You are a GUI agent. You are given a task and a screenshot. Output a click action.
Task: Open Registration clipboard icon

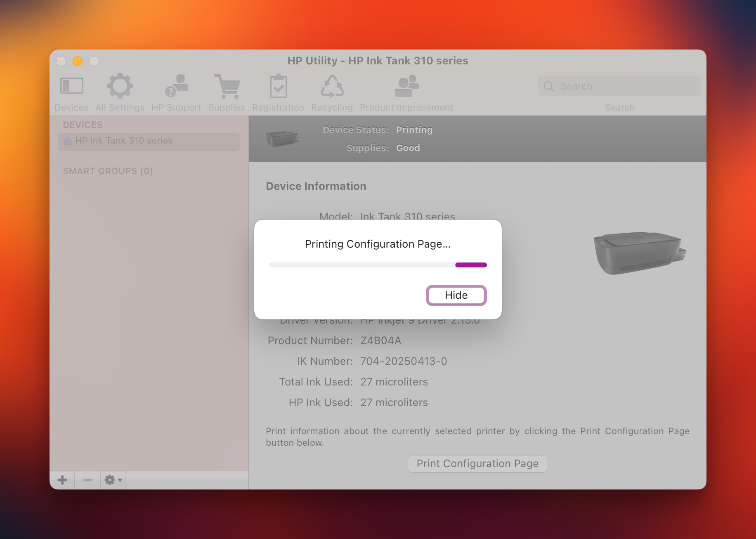[x=279, y=86]
